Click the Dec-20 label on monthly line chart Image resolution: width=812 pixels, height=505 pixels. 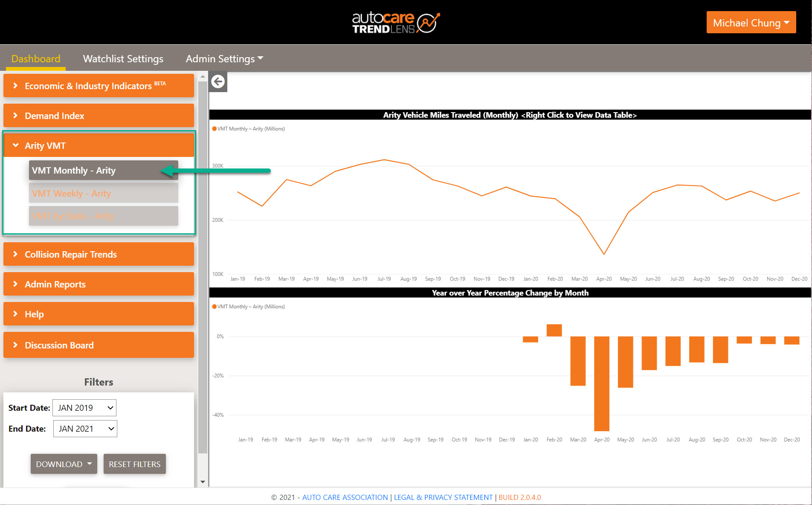point(799,279)
